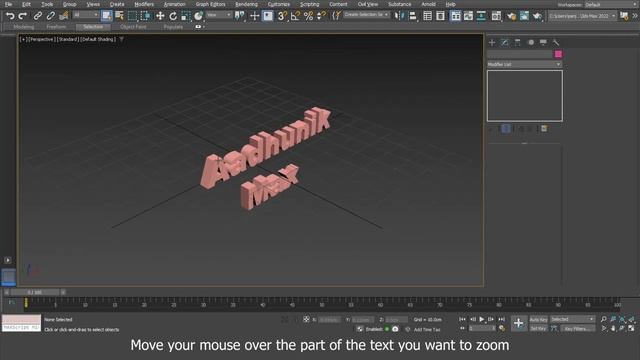Click the Set Key button
The width and height of the screenshot is (640, 360).
point(538,329)
